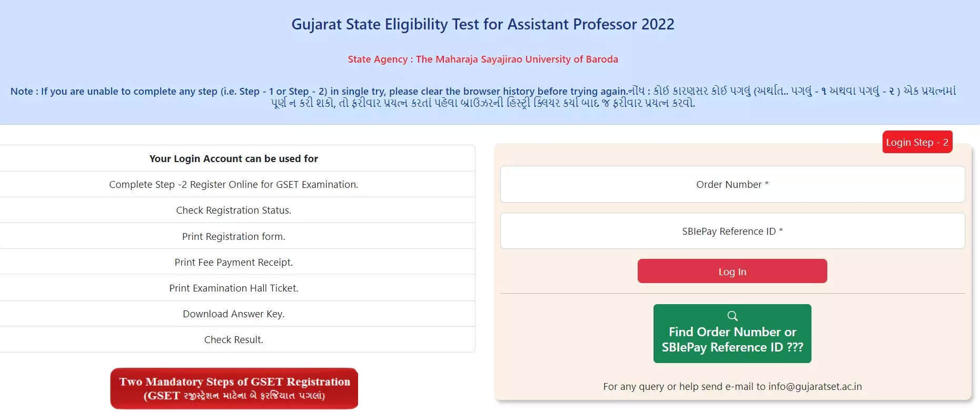980x412 pixels.
Task: Choose Print Examination Hall Ticket row
Action: point(233,288)
